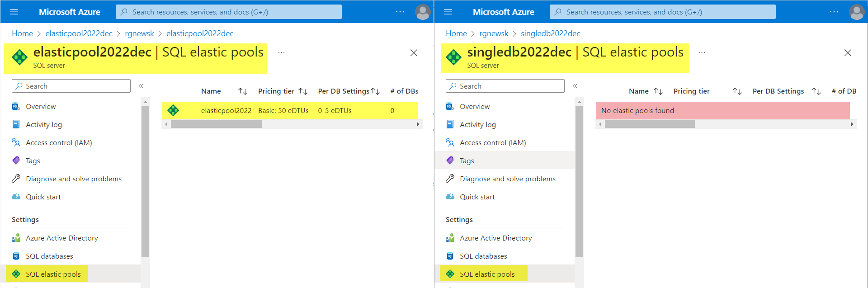Close the singledb2022dec blade
868x288 pixels.
point(848,53)
